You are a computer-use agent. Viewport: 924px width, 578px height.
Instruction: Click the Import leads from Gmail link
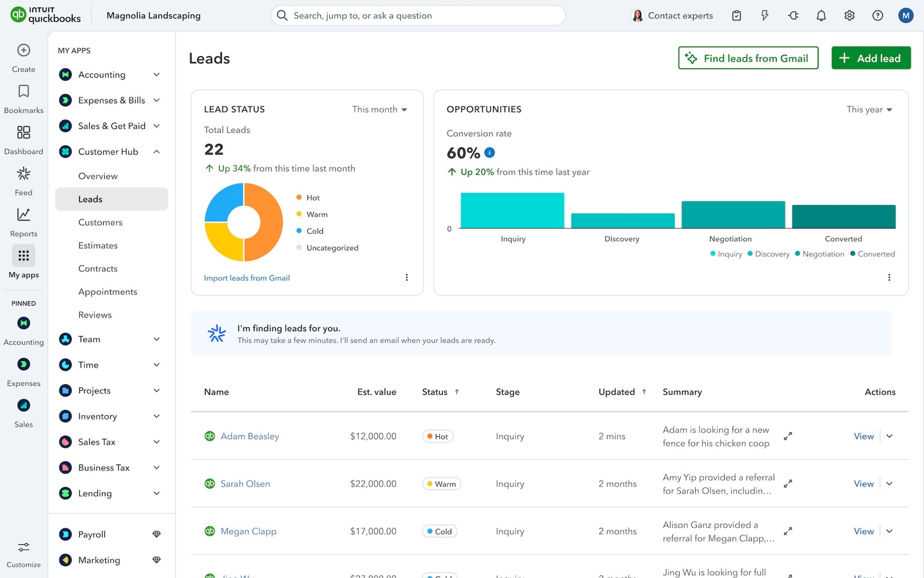tap(247, 277)
